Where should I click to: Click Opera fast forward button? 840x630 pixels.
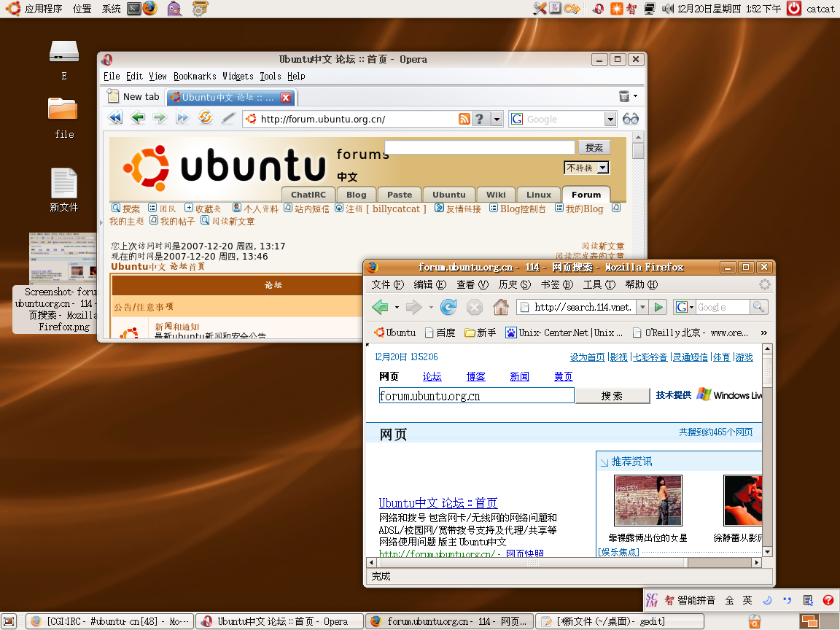coord(183,118)
